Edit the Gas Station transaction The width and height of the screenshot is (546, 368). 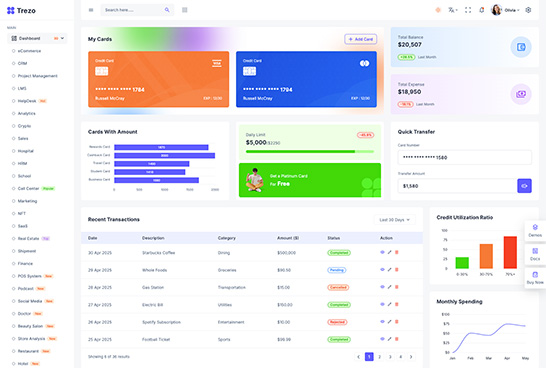[x=389, y=287]
